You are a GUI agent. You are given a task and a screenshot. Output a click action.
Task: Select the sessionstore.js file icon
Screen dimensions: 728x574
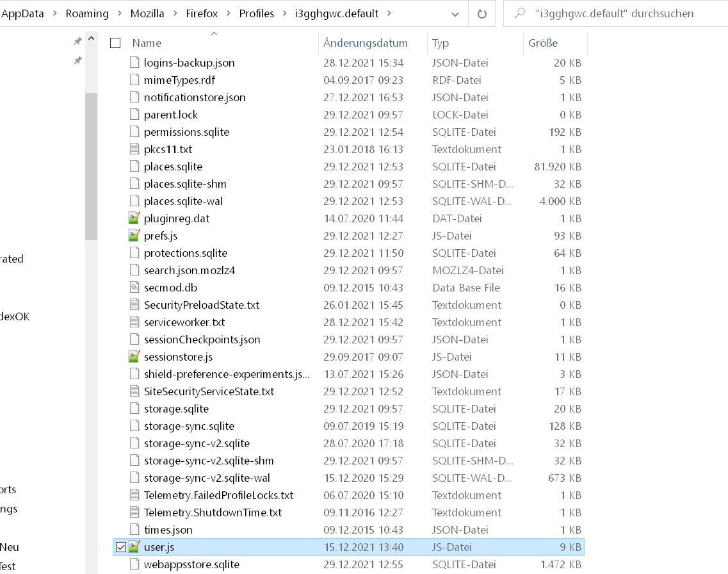pos(134,357)
